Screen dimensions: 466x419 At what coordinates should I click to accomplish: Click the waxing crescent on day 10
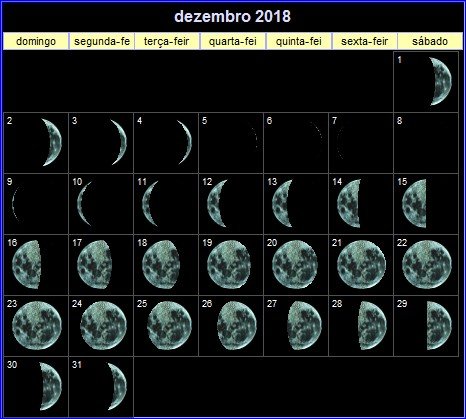tap(84, 203)
